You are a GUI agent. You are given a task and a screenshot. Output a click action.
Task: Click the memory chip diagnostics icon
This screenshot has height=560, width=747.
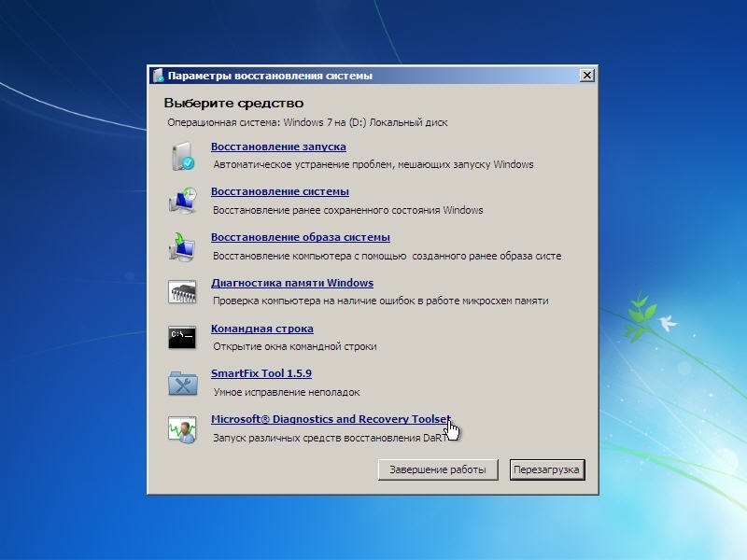pyautogui.click(x=182, y=292)
